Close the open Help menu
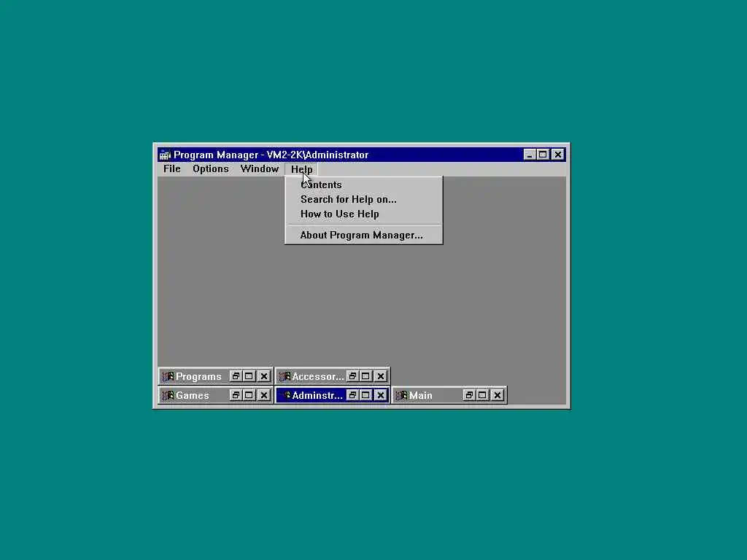 301,169
